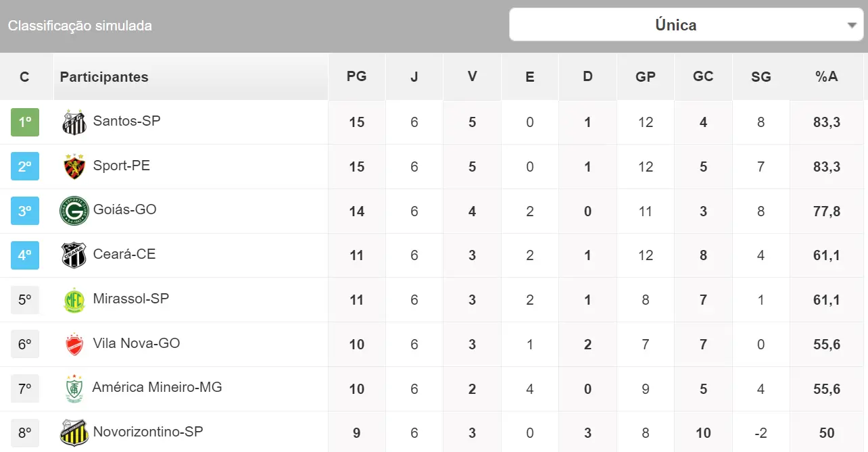Expand dropdown using the arrow beside Única
The image size is (868, 452).
coord(851,26)
